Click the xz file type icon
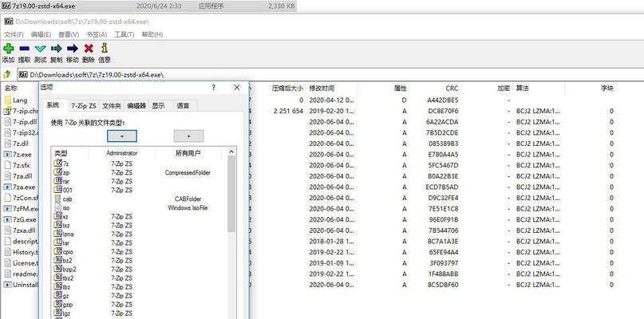The height and width of the screenshot is (319, 644). coord(58,216)
